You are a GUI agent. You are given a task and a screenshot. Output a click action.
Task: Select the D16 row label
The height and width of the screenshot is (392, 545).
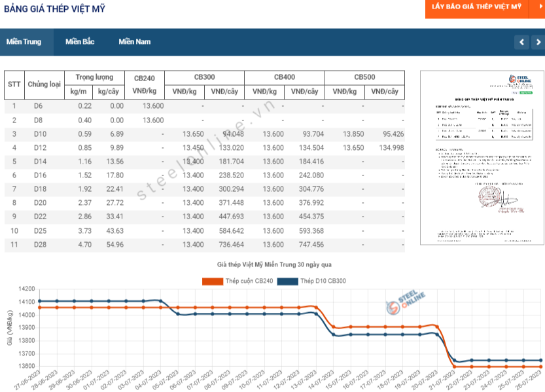40,175
